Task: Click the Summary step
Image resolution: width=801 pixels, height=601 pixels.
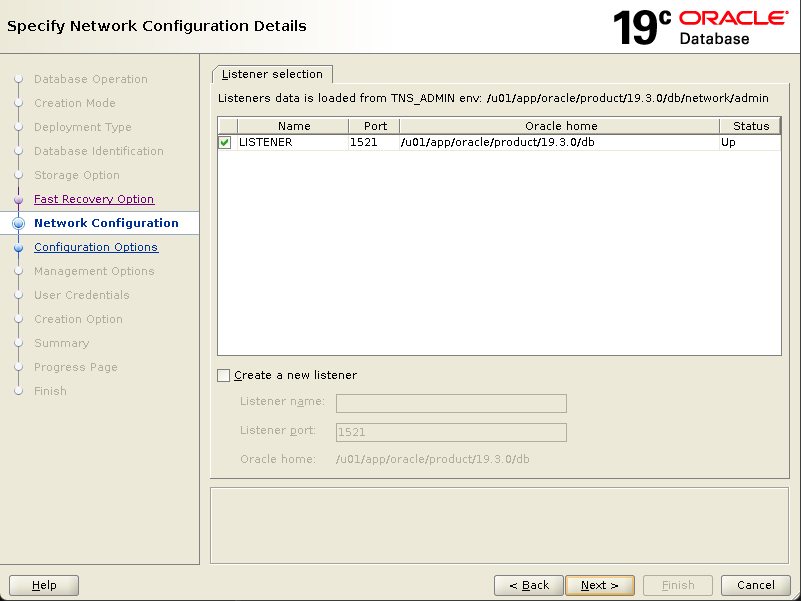Action: [x=62, y=343]
